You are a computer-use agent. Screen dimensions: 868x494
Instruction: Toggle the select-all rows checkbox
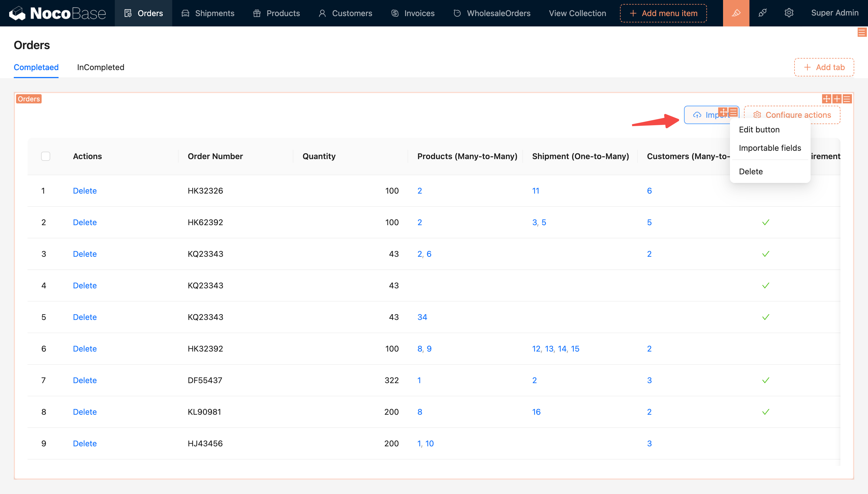(45, 156)
